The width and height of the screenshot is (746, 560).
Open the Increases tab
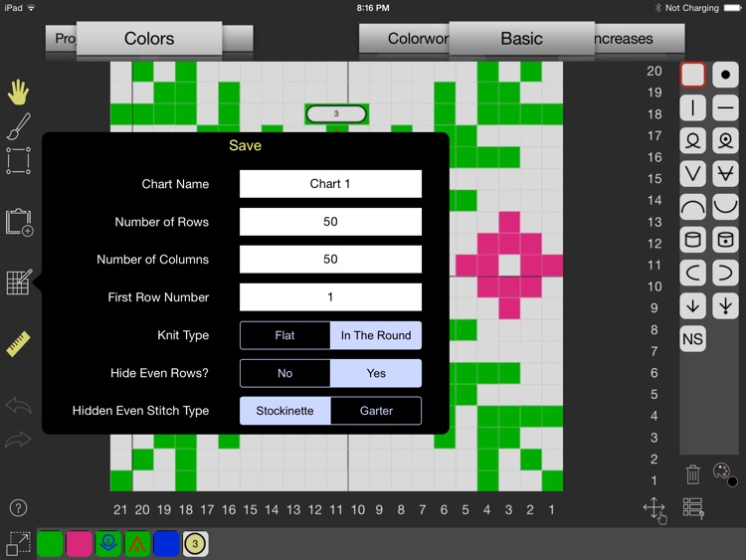coord(640,39)
